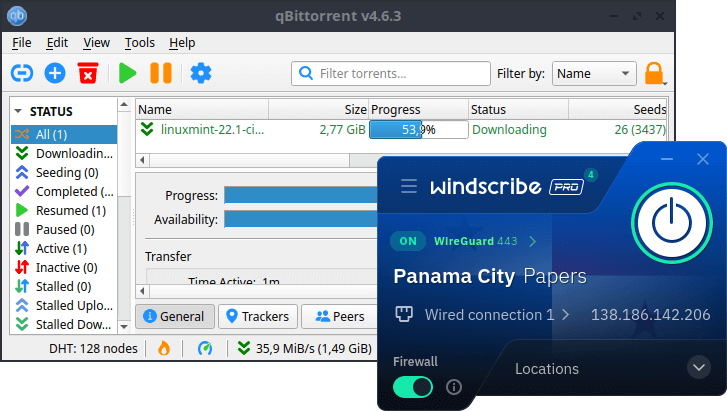Click the general Progress bar in details
727x411 pixels.
click(x=300, y=195)
